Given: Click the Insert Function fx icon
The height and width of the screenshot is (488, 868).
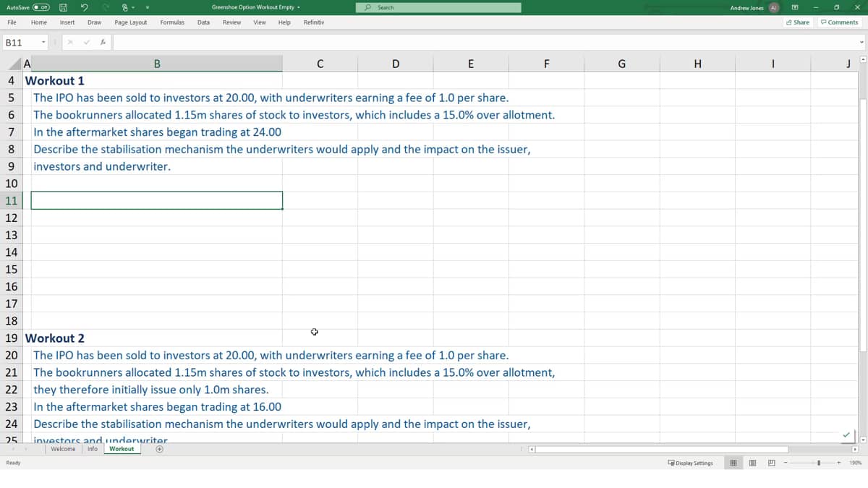Looking at the screenshot, I should [x=103, y=43].
